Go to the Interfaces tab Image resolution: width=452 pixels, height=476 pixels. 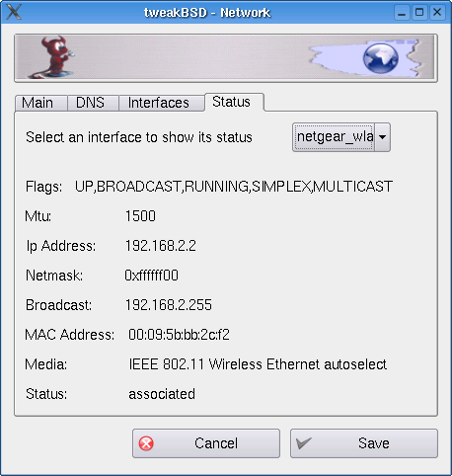click(x=162, y=103)
